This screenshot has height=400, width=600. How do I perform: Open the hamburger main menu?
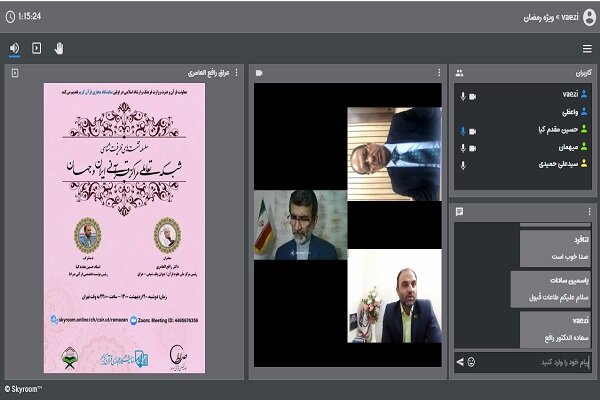coord(587,49)
